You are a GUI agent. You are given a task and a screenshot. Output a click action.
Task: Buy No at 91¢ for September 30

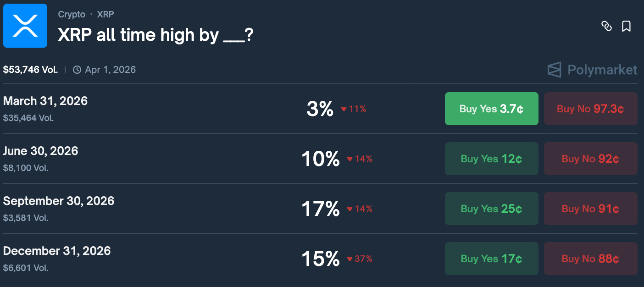click(x=590, y=209)
